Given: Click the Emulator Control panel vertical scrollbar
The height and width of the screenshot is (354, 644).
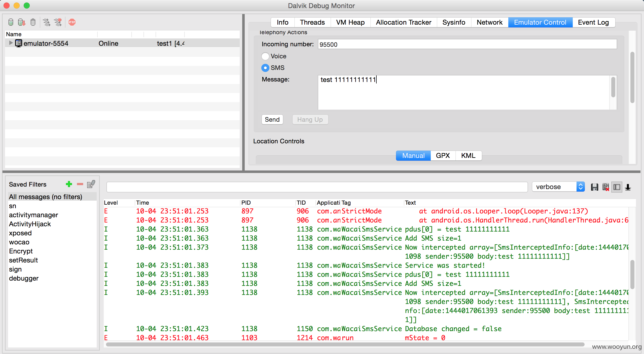Looking at the screenshot, I should [632, 77].
